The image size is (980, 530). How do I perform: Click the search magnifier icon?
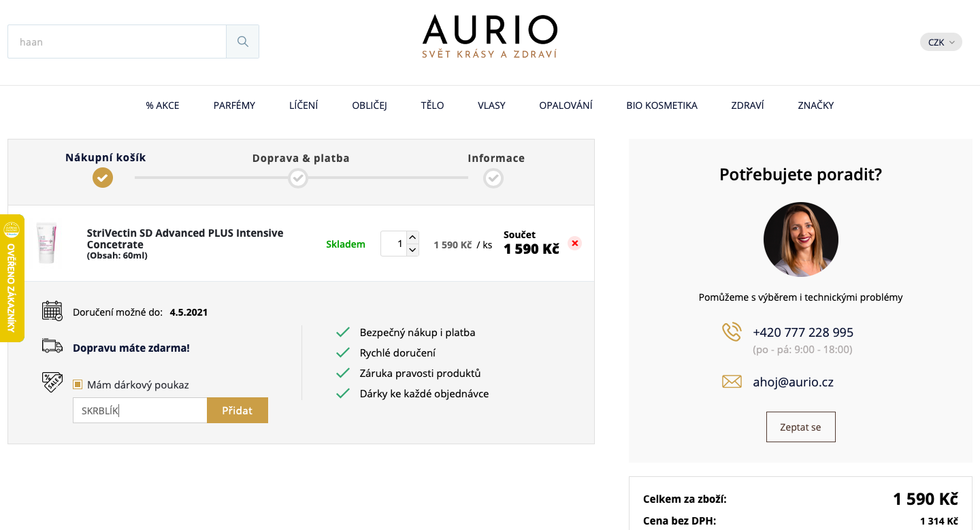[x=242, y=42]
